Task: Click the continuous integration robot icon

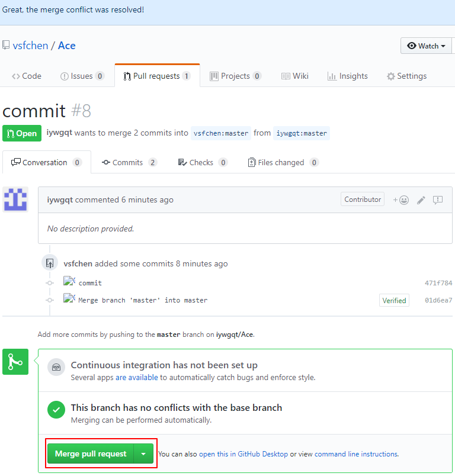Action: pos(56,367)
